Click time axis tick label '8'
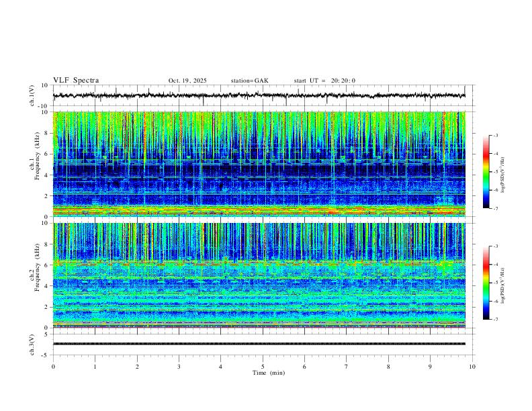Image resolution: width=532 pixels, height=411 pixels. pyautogui.click(x=388, y=367)
